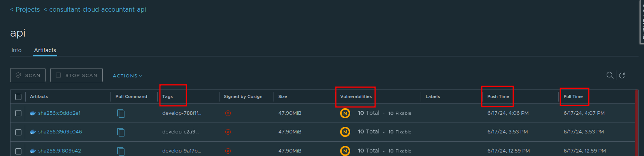The height and width of the screenshot is (156, 644).
Task: Check the box for sha256:39d9c046
Action: click(18, 132)
